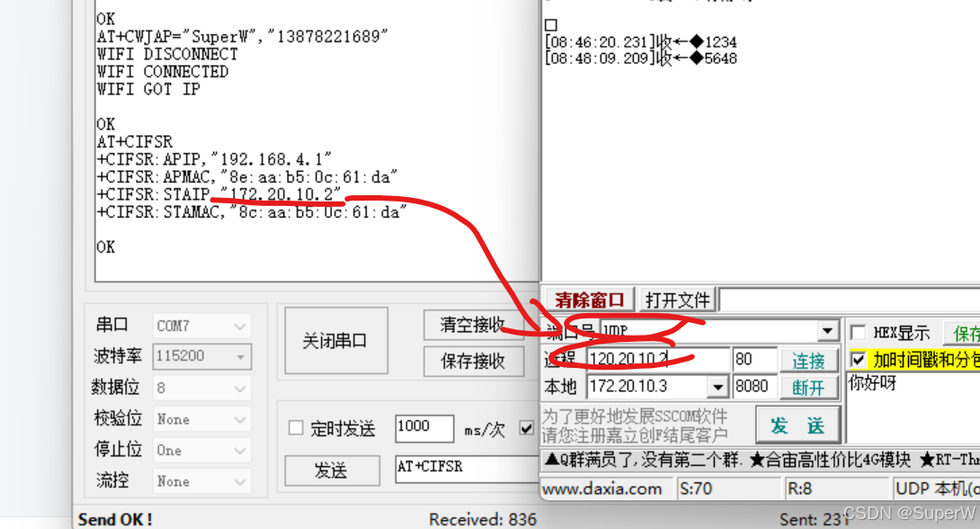Click the received line ending 1234
Screen dimensions: 980x529
tap(641, 42)
